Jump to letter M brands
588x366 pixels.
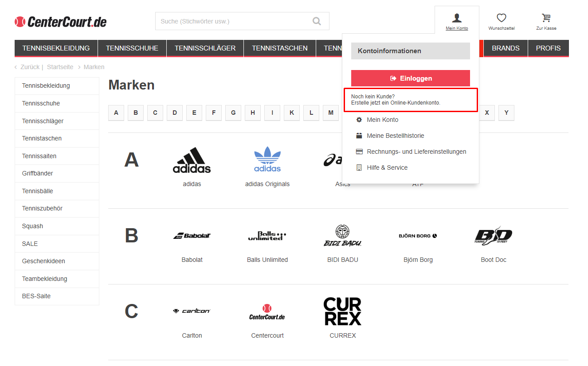[331, 113]
